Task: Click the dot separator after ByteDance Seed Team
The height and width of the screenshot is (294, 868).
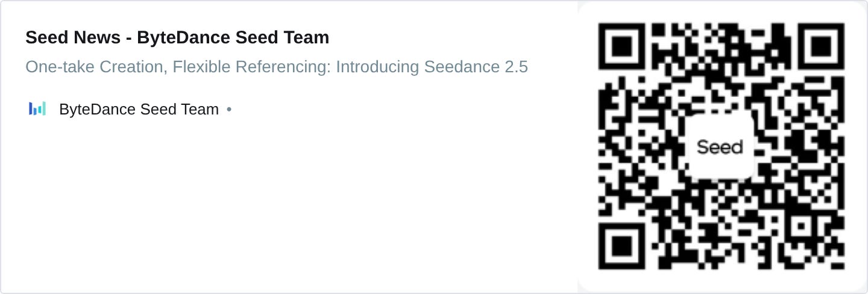Action: pos(229,110)
